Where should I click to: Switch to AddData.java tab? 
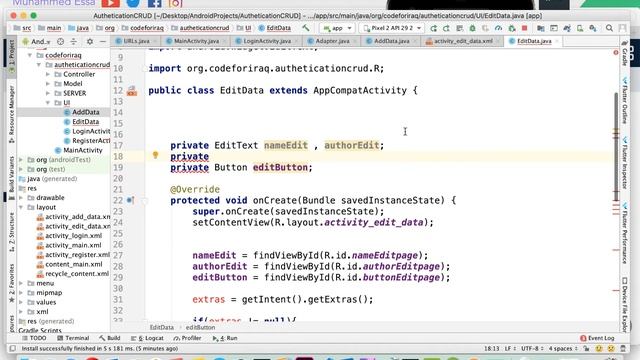(391, 41)
